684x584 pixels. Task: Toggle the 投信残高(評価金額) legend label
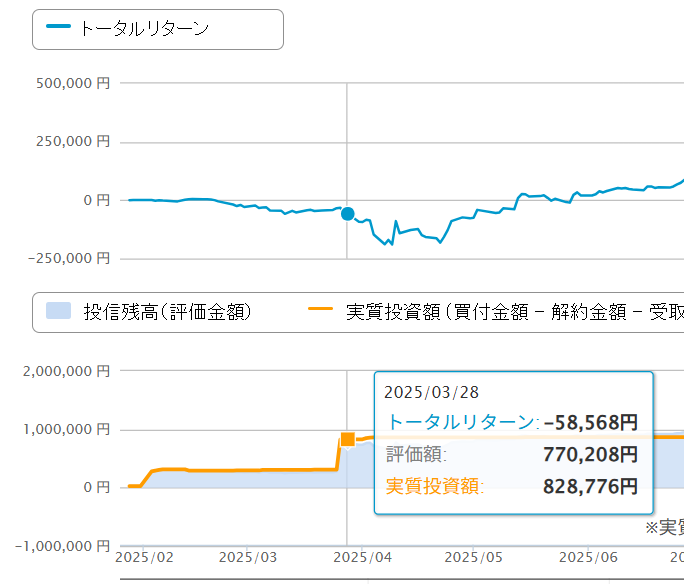point(167,312)
